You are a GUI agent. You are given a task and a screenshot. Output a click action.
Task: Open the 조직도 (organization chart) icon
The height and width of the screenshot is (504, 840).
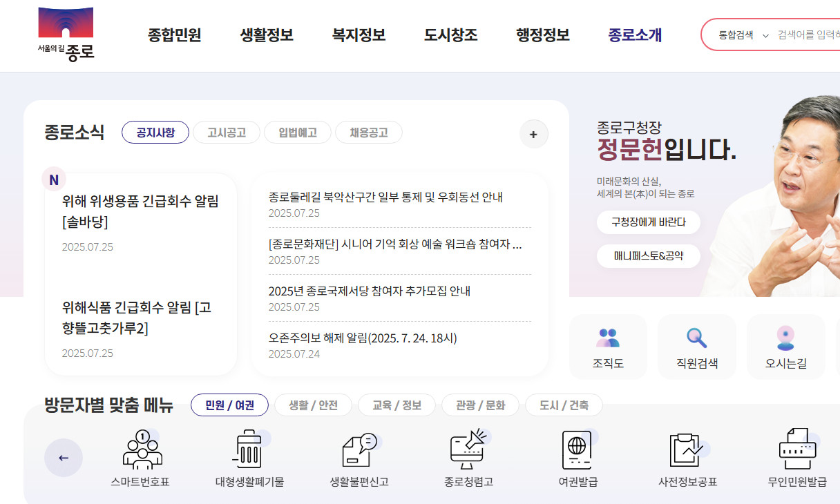pyautogui.click(x=608, y=347)
